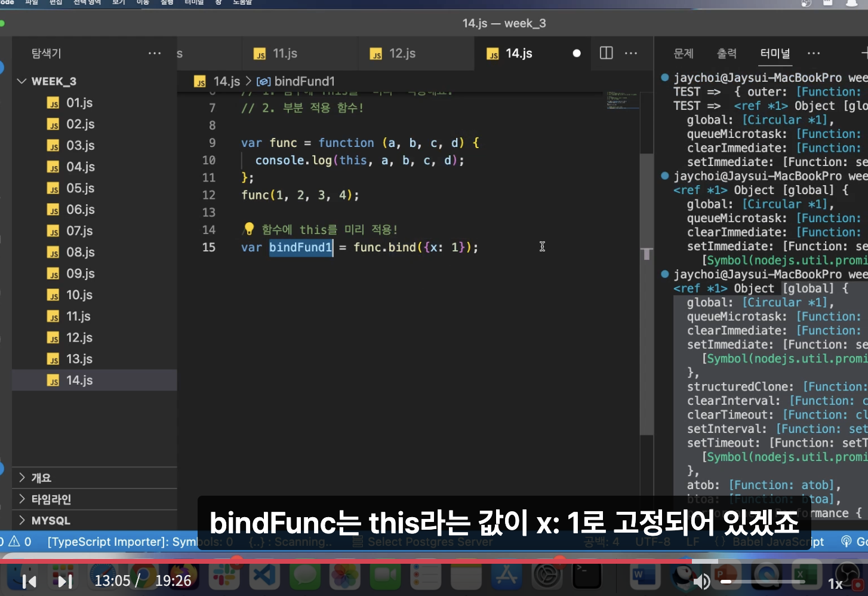Click the lightbulb quick-fix icon on line 14
Viewport: 868px width, 596px height.
point(249,229)
